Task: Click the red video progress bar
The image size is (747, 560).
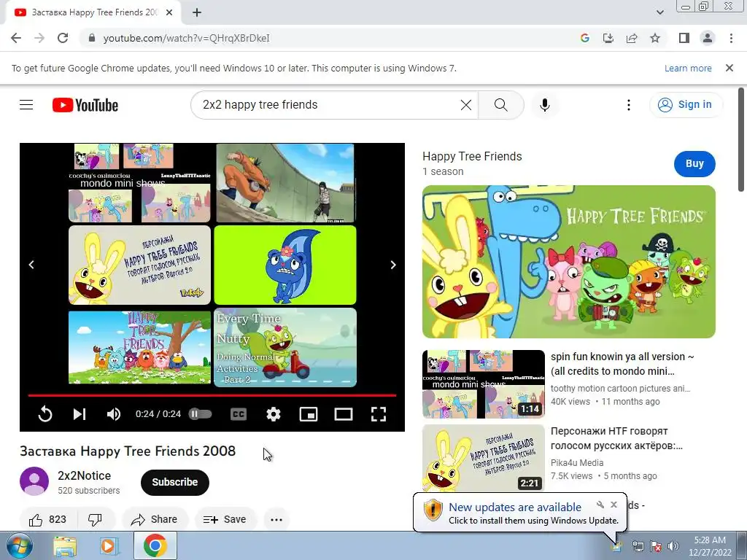Action: point(212,395)
